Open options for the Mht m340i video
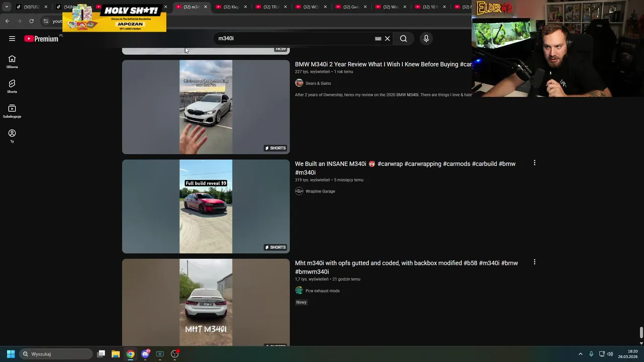 coord(534,262)
